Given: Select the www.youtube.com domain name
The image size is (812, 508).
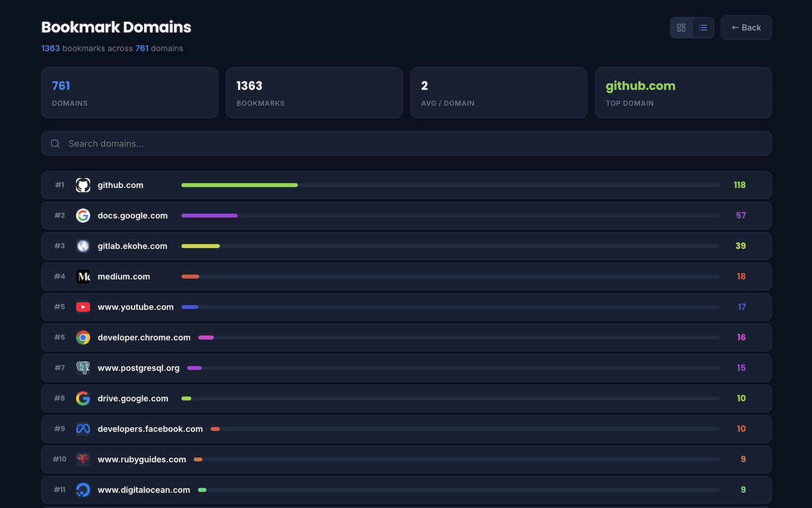Looking at the screenshot, I should point(136,307).
